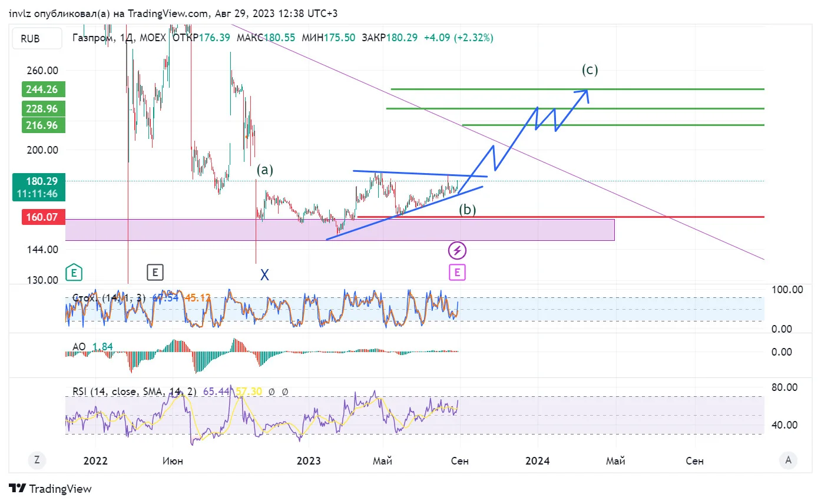Screen dimensions: 821x504
Task: Click the МИН 175.50 low value
Action: (x=328, y=38)
